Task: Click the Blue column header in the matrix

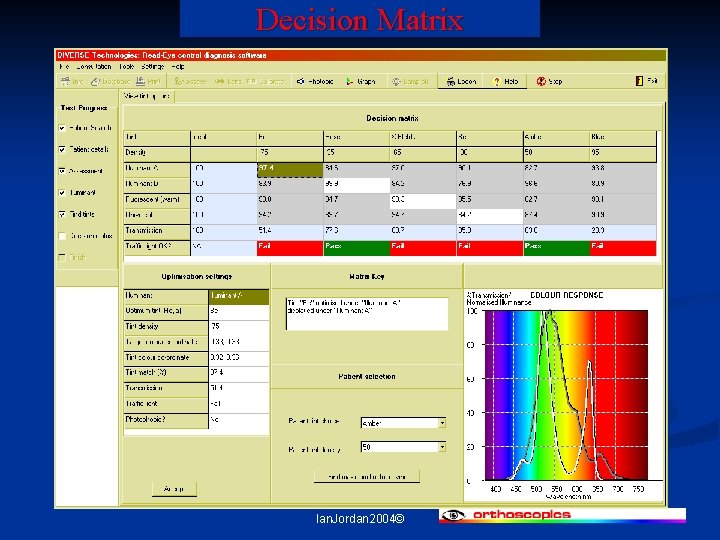Action: point(623,137)
